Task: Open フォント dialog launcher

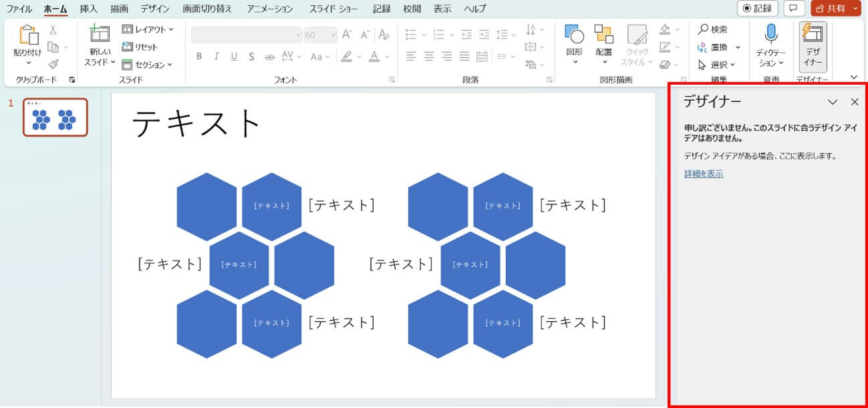Action: 392,79
